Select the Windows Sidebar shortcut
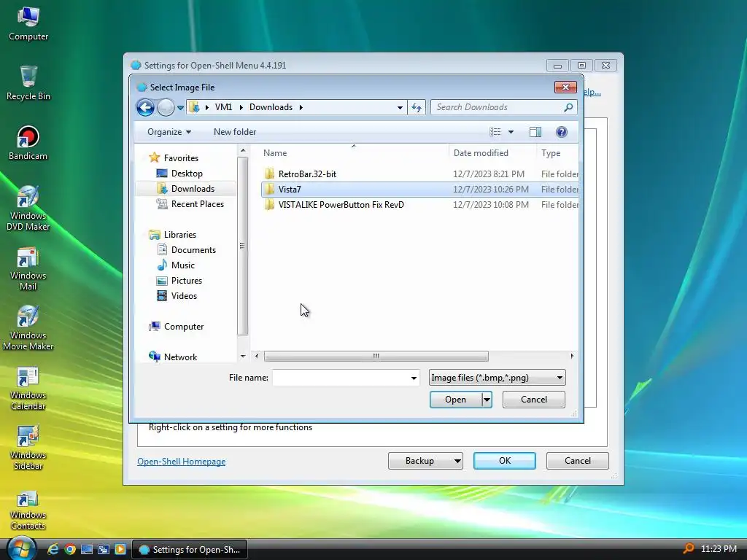Viewport: 747px width, 560px height. (x=28, y=448)
